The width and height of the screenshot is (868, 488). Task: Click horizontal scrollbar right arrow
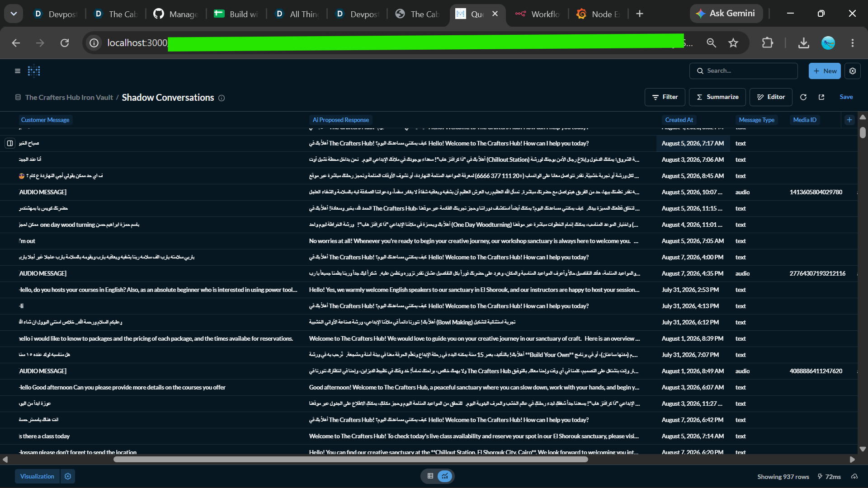[852, 460]
